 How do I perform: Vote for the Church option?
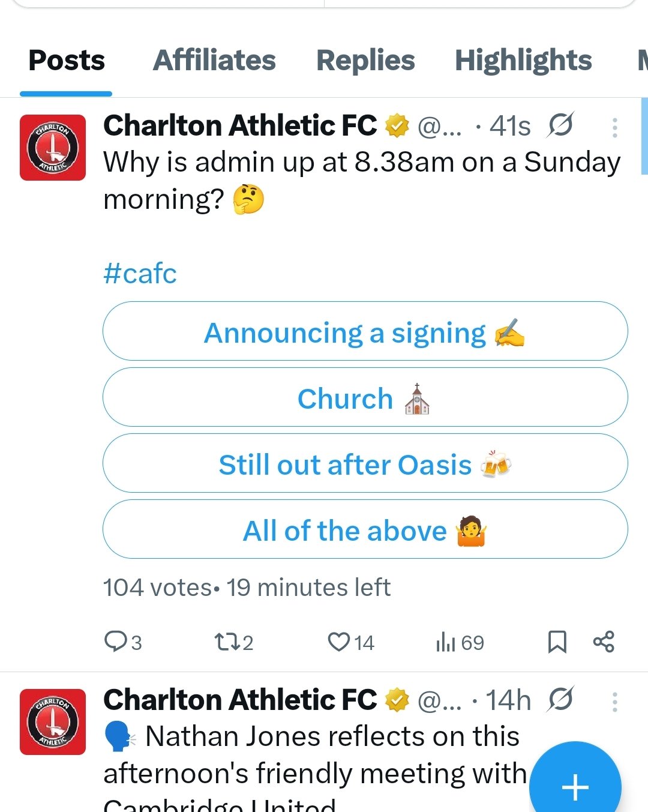365,397
